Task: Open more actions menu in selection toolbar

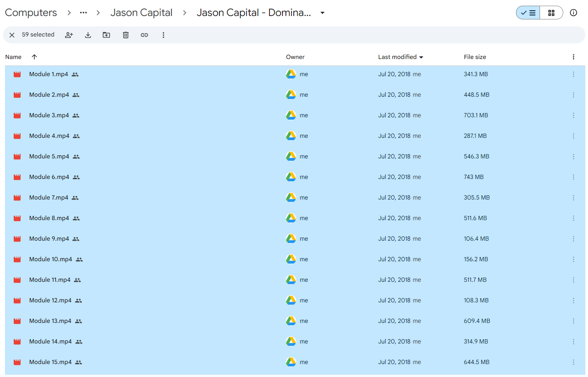Action: tap(163, 35)
